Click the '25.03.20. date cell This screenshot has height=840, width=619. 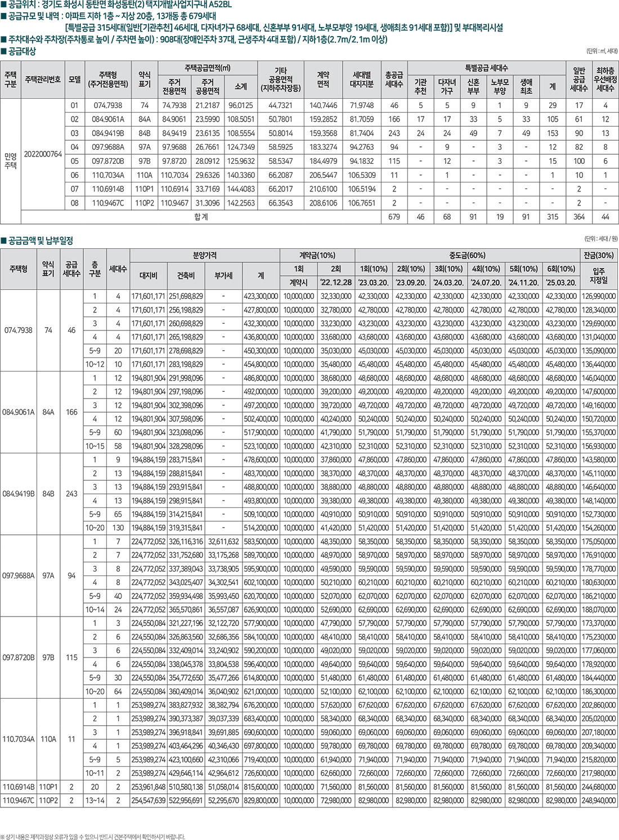point(561,283)
